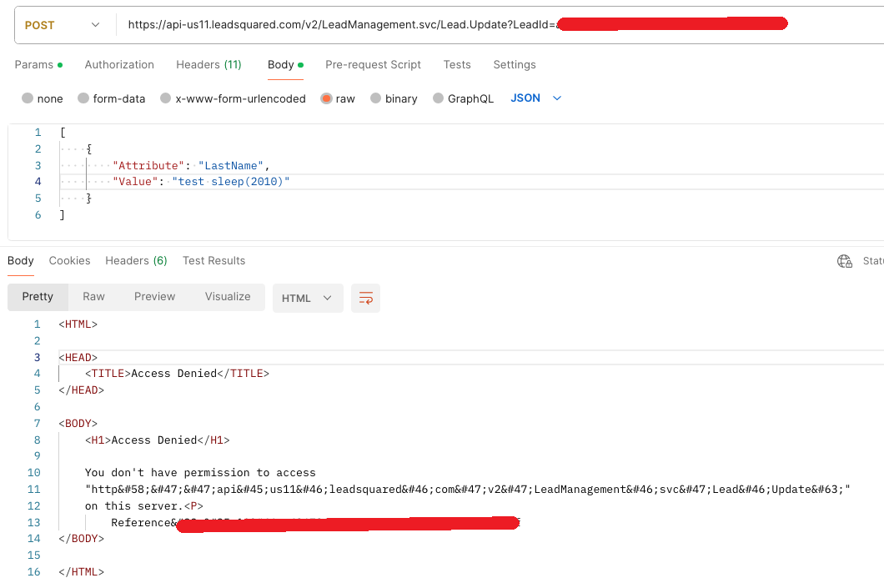Select the form-data radio option
This screenshot has width=884, height=588.
83,98
